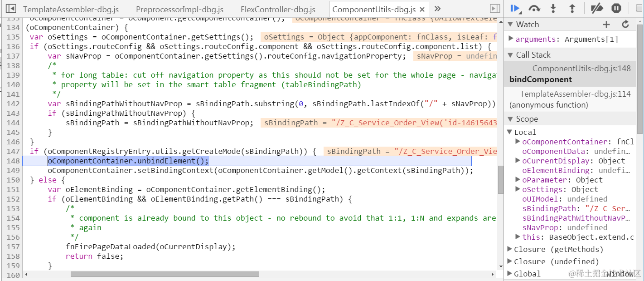Select the sBindingPath scope variable
This screenshot has height=281, width=644.
[576, 208]
